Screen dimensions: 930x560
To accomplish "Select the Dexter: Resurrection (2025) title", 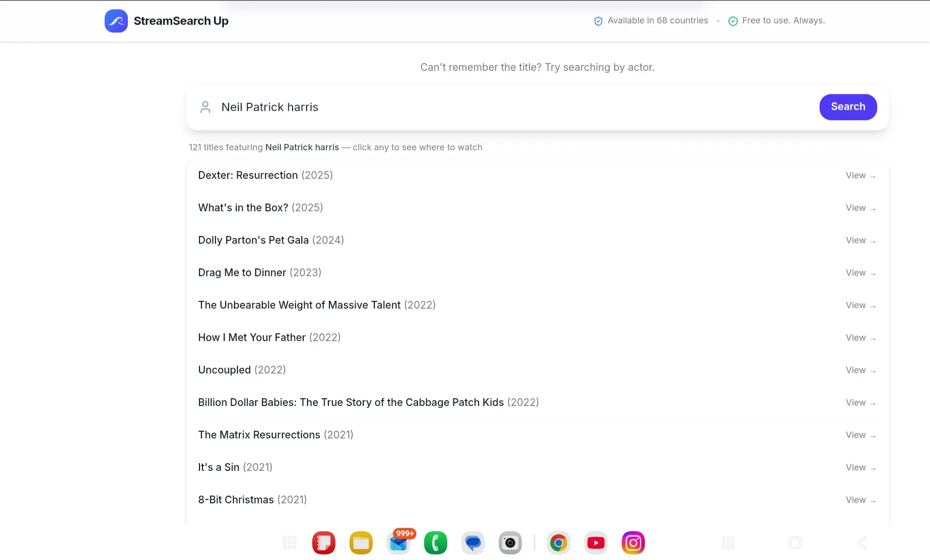I will click(x=265, y=175).
